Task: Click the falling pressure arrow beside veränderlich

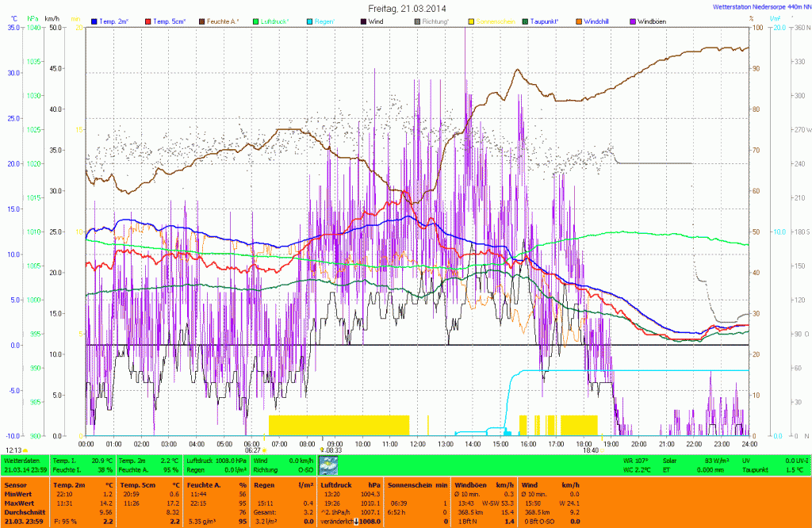Action: coord(356,521)
